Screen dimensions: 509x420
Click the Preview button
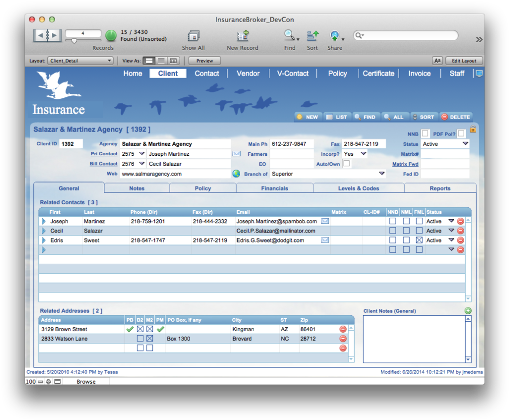point(204,61)
